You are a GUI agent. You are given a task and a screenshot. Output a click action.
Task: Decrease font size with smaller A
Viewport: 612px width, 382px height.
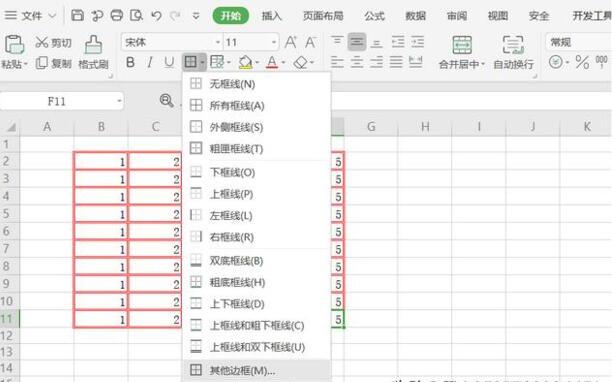pyautogui.click(x=310, y=42)
